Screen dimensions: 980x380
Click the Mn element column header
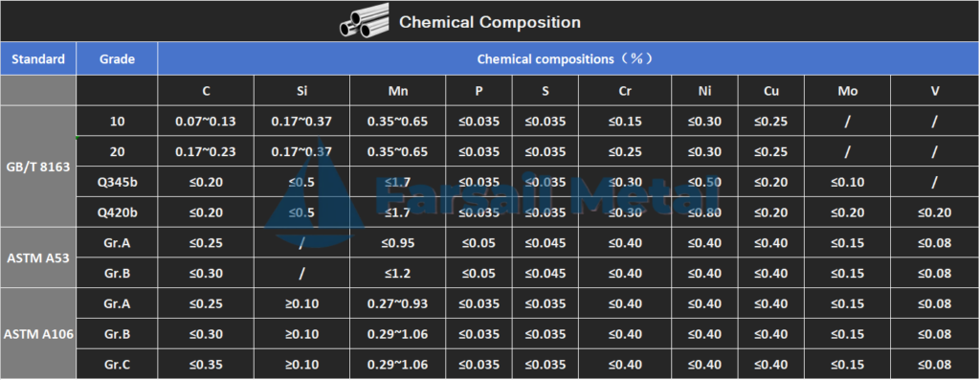point(398,91)
